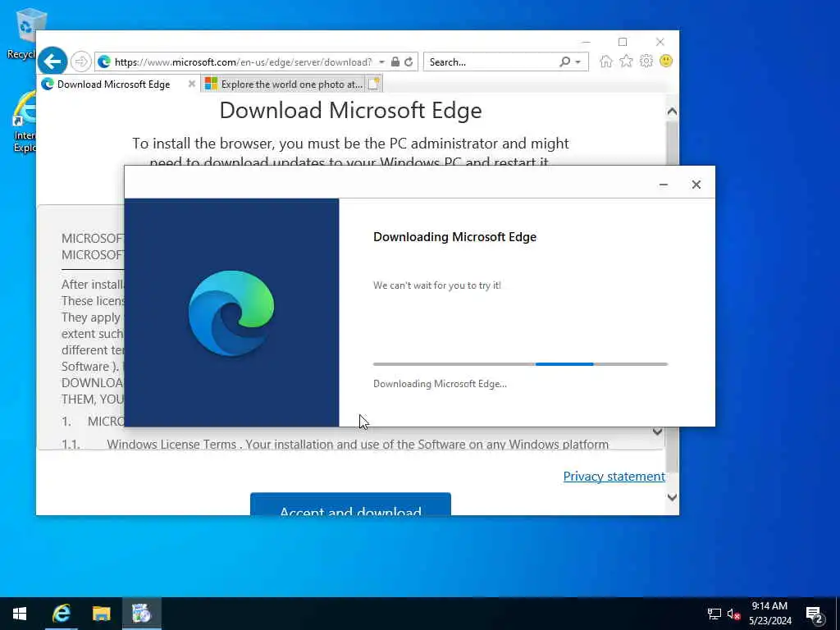Viewport: 840px width, 630px height.
Task: Open Internet Explorer from the taskbar
Action: (61, 614)
